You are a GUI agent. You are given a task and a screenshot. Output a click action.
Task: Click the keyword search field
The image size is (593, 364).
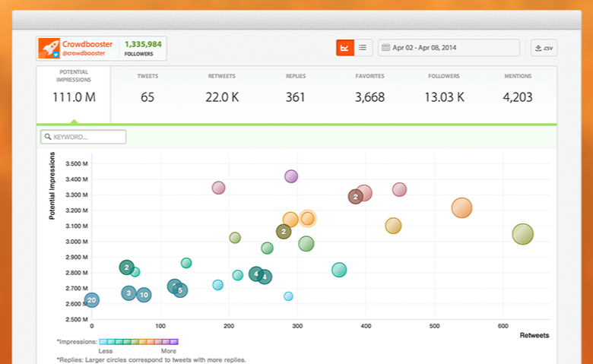pyautogui.click(x=84, y=138)
